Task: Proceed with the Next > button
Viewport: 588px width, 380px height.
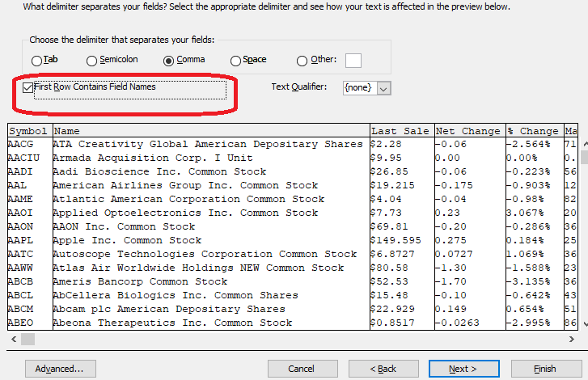Action: click(464, 369)
